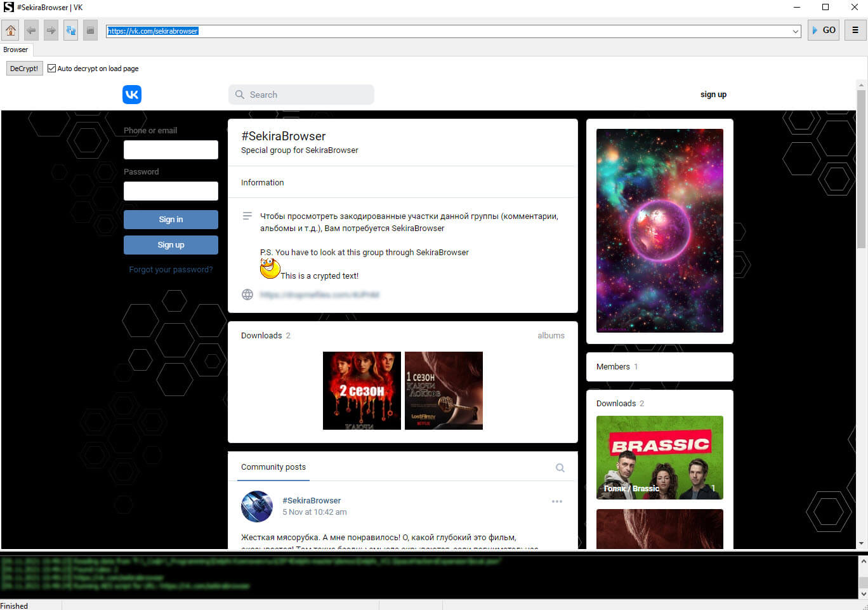Click the magnifier in Community posts header
Screen dimensions: 868x610
pyautogui.click(x=560, y=468)
